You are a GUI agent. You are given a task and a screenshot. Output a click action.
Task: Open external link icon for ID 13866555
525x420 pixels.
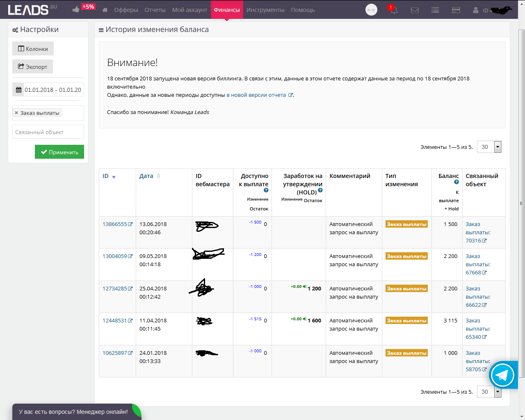tap(130, 224)
